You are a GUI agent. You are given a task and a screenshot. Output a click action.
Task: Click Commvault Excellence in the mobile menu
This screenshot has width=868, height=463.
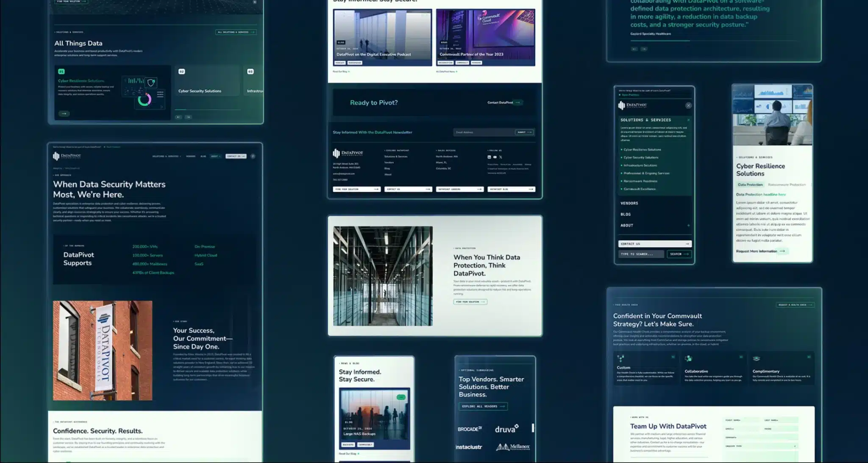tap(640, 189)
